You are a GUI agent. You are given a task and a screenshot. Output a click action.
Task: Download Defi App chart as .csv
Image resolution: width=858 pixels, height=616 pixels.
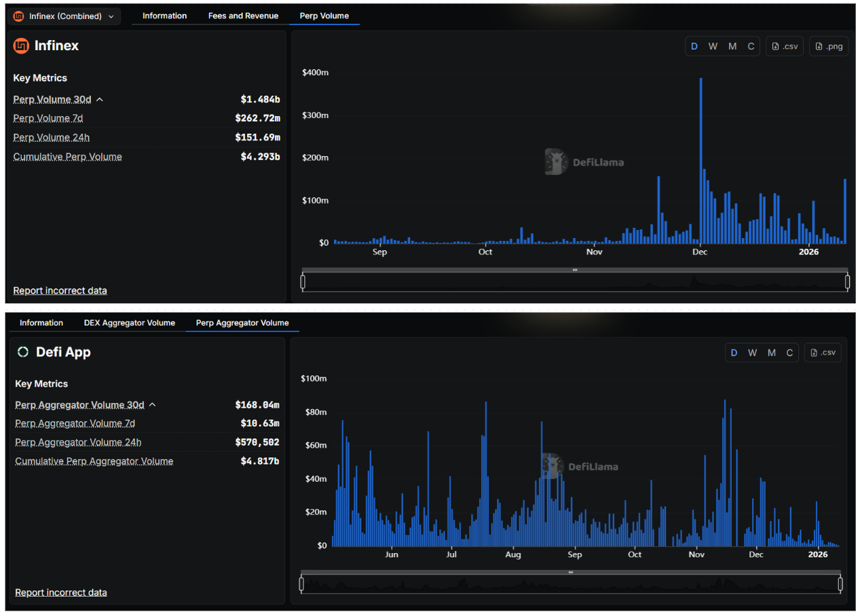coord(823,353)
